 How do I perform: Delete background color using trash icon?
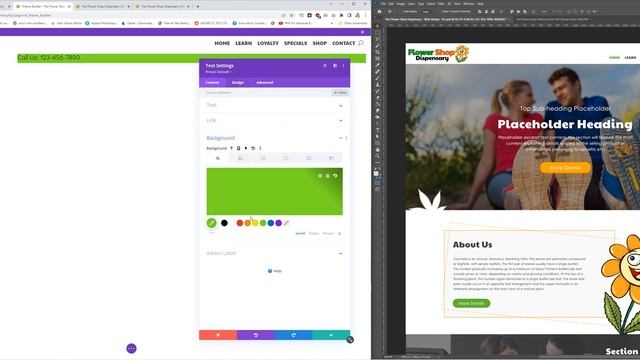(327, 176)
